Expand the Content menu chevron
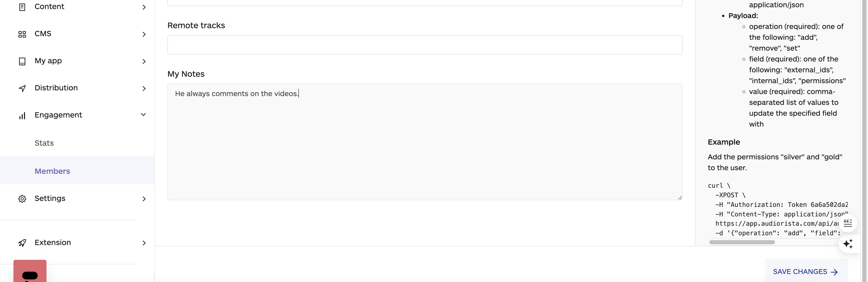 coord(144,7)
